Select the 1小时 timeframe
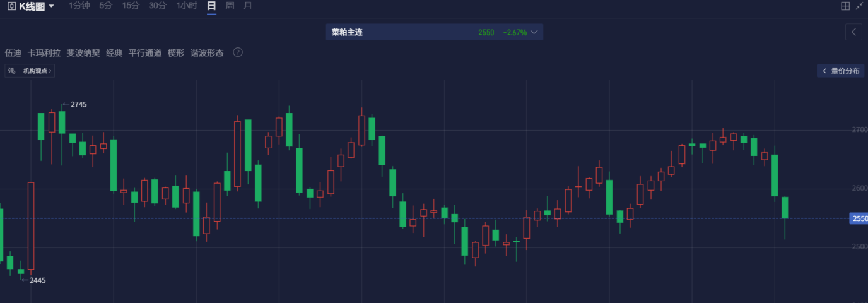Image resolution: width=868 pixels, height=303 pixels. (x=187, y=6)
